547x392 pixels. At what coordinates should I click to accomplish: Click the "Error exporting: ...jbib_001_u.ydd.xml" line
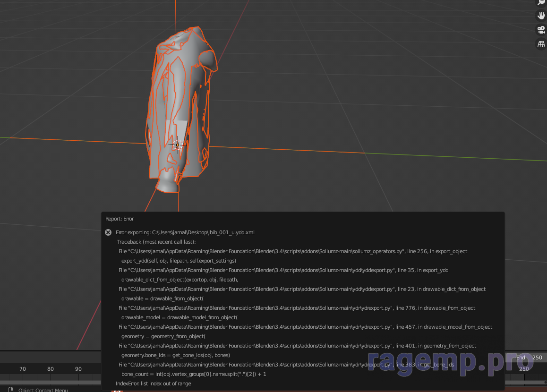pos(185,232)
